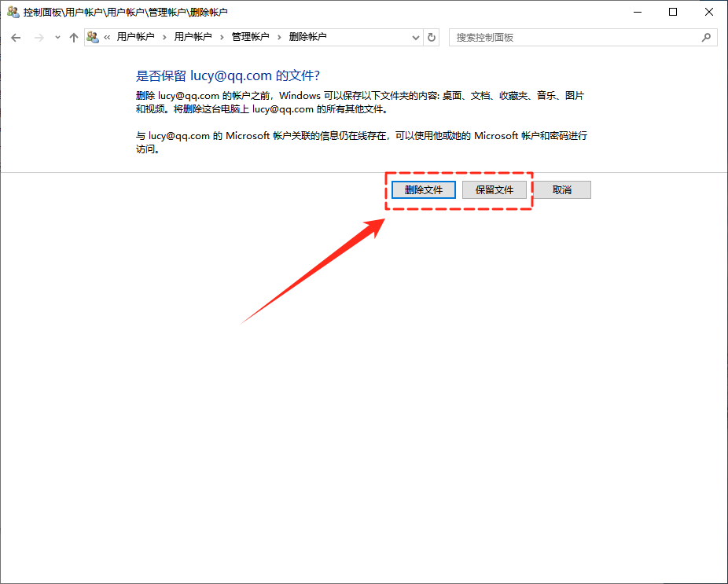Open the recent locations dropdown chevron
Viewport: 728px width, 584px height.
(x=57, y=38)
